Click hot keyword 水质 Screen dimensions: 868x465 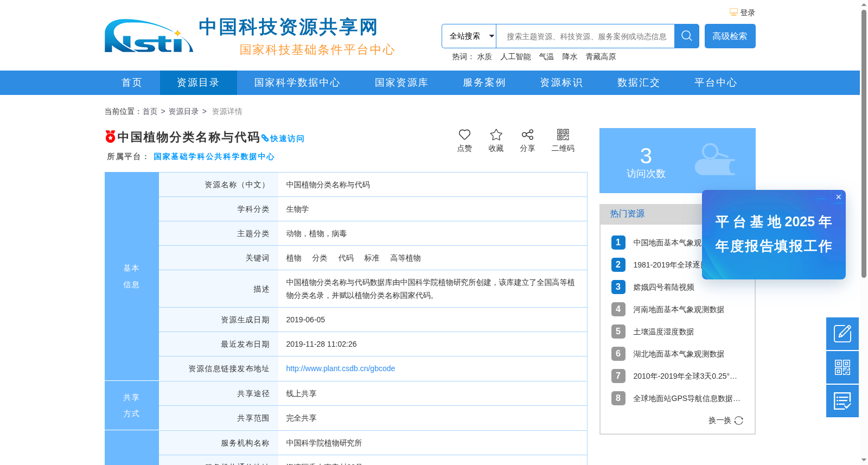484,56
